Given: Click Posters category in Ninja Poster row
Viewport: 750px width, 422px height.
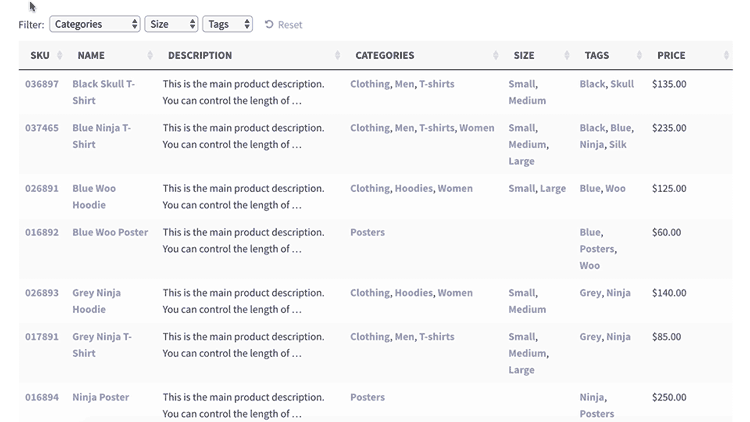Looking at the screenshot, I should [x=367, y=397].
